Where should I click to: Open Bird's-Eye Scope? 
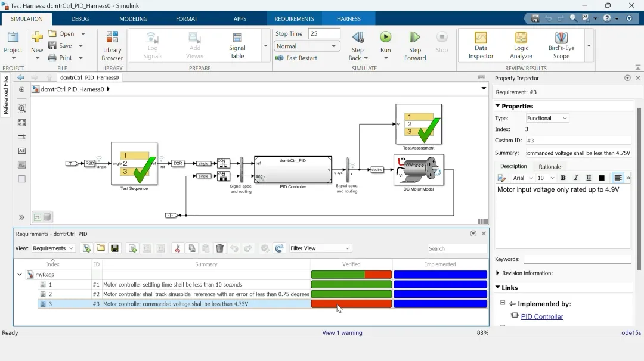click(561, 45)
